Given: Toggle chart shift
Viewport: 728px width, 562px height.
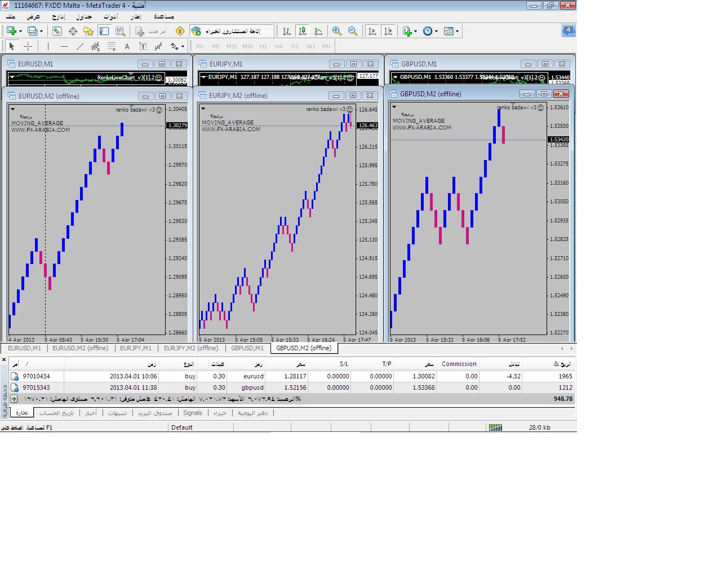Looking at the screenshot, I should [x=388, y=31].
